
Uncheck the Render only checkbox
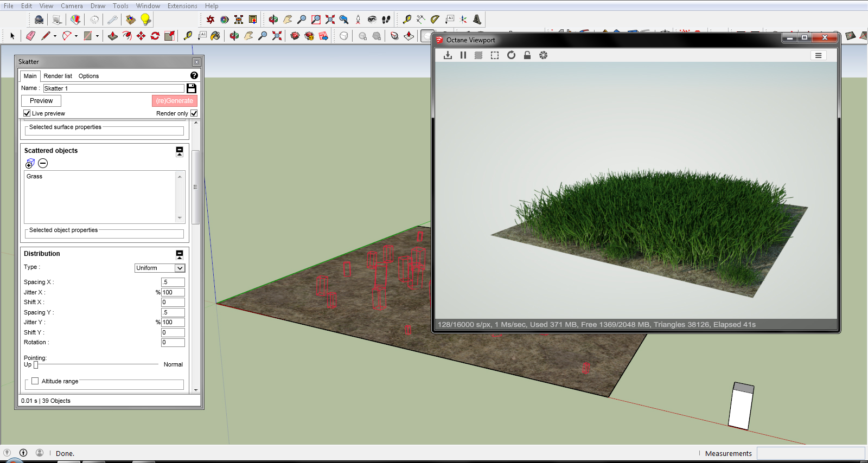(x=194, y=113)
